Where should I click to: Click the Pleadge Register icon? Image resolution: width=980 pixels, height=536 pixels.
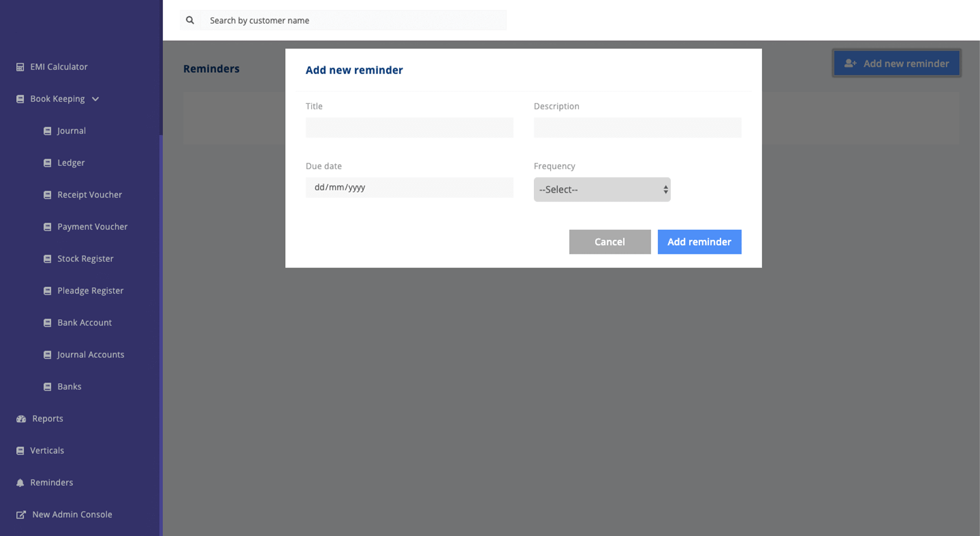47,291
